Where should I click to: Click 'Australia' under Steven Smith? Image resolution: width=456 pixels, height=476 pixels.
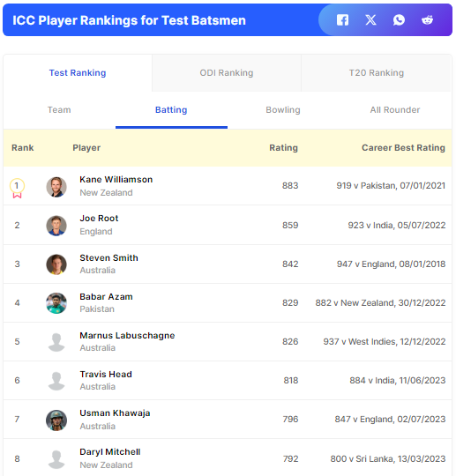click(x=98, y=271)
